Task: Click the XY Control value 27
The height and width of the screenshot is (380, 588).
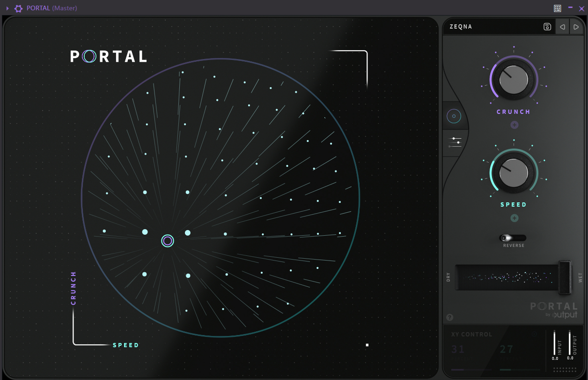Action: 507,349
